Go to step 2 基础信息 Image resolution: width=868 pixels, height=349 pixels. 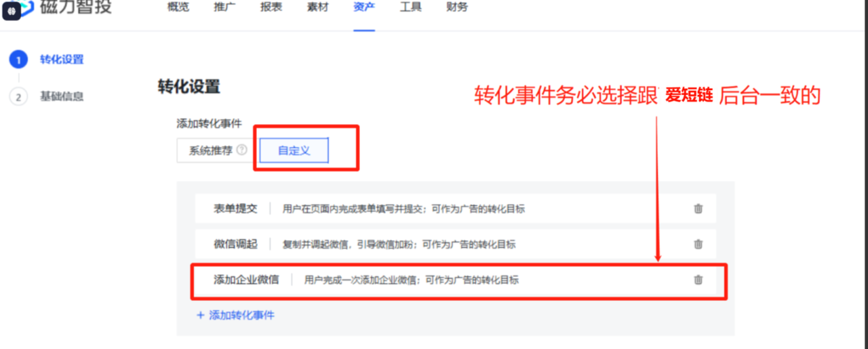(x=61, y=96)
